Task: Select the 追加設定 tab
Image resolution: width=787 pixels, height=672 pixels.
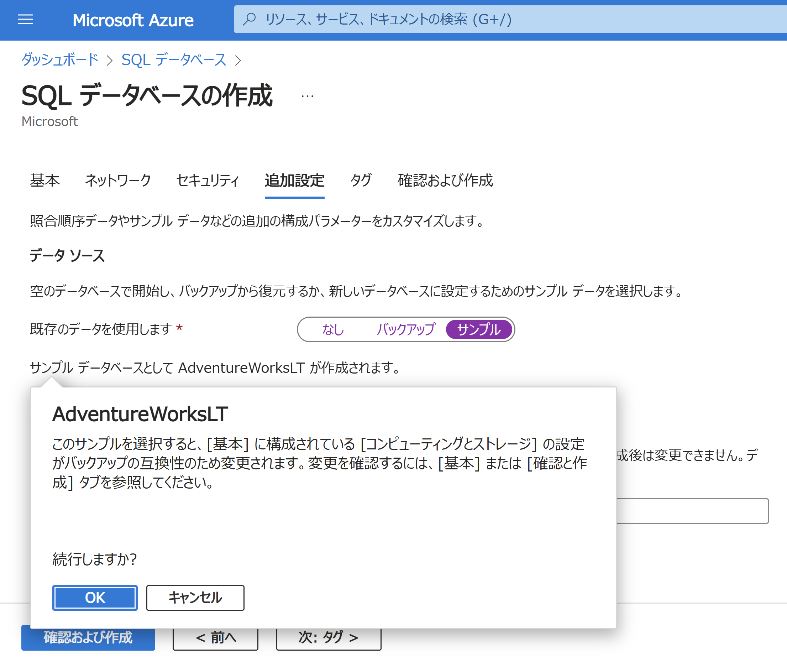Action: tap(294, 180)
